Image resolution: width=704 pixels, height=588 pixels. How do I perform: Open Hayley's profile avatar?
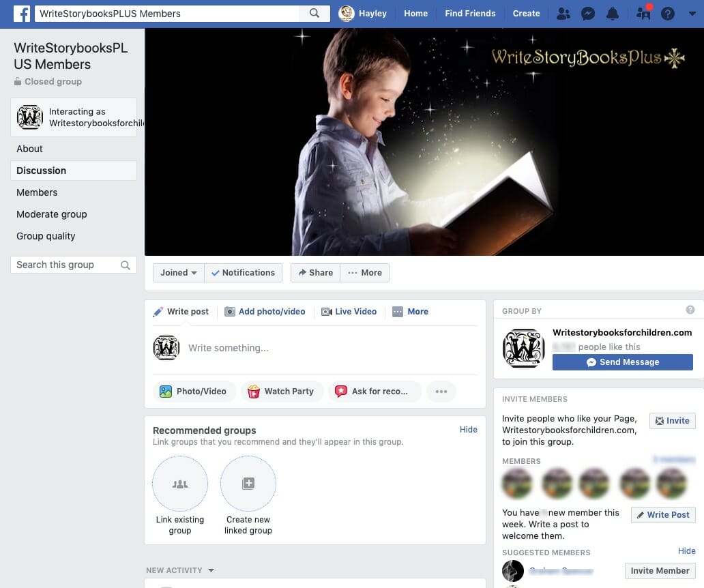[346, 14]
